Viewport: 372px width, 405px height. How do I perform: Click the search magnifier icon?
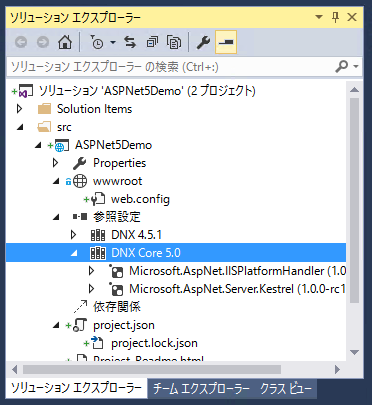tap(342, 67)
